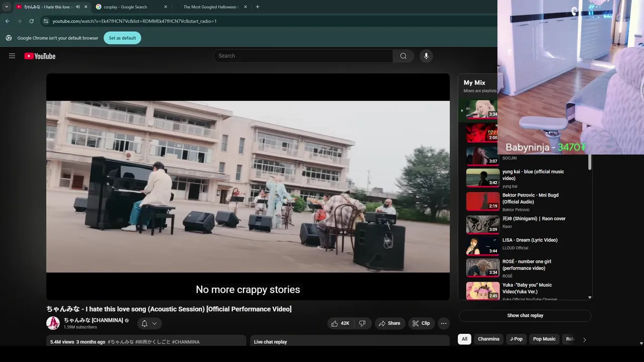Image resolution: width=644 pixels, height=362 pixels.
Task: Play ROSÉ - number one girl
Action: pyautogui.click(x=527, y=265)
